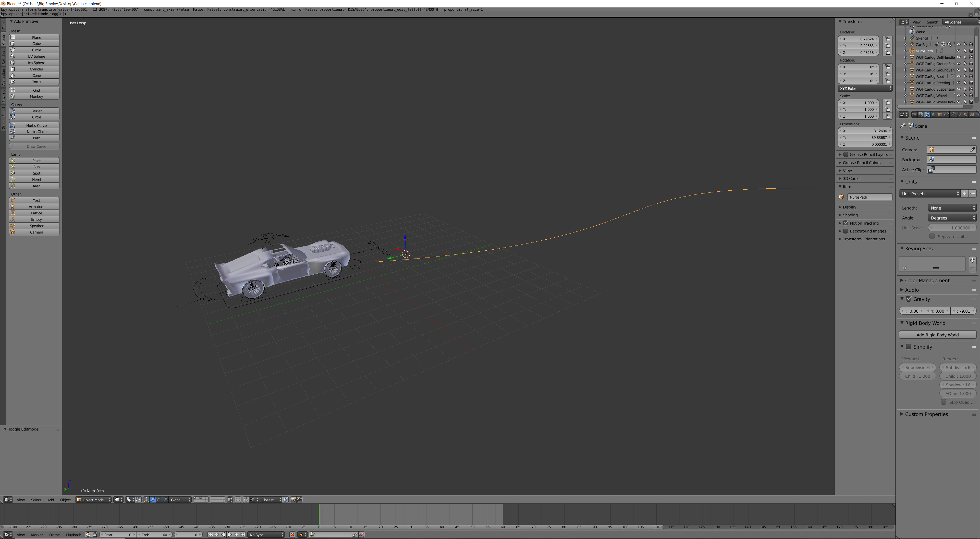
Task: Open the Marker menu in the timeline
Action: coord(37,535)
